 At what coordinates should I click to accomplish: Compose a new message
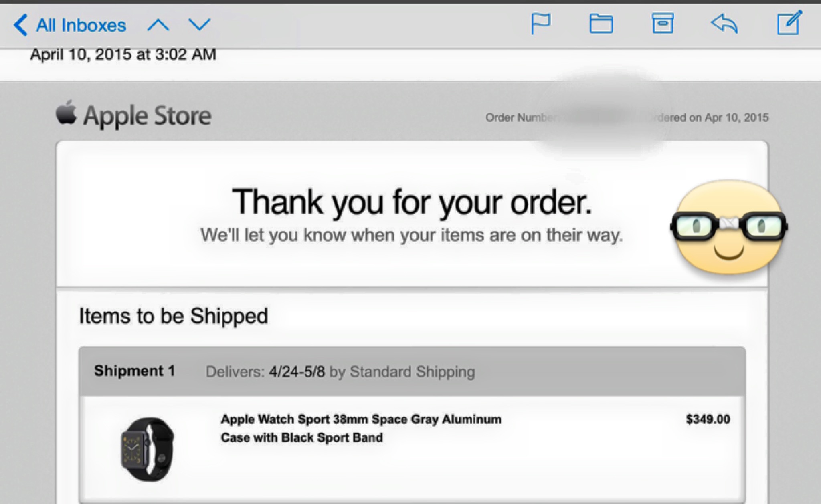[x=789, y=23]
